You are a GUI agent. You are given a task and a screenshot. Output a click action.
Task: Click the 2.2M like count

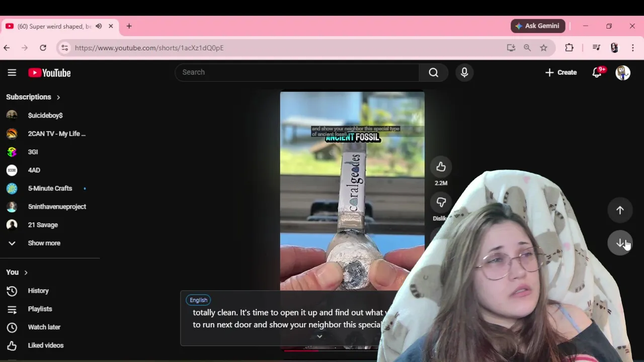441,183
